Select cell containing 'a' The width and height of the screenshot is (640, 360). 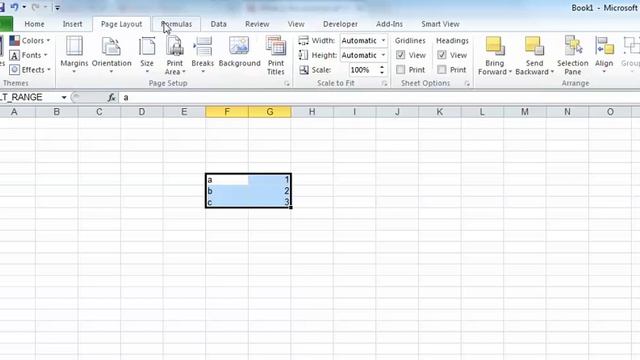pos(227,180)
